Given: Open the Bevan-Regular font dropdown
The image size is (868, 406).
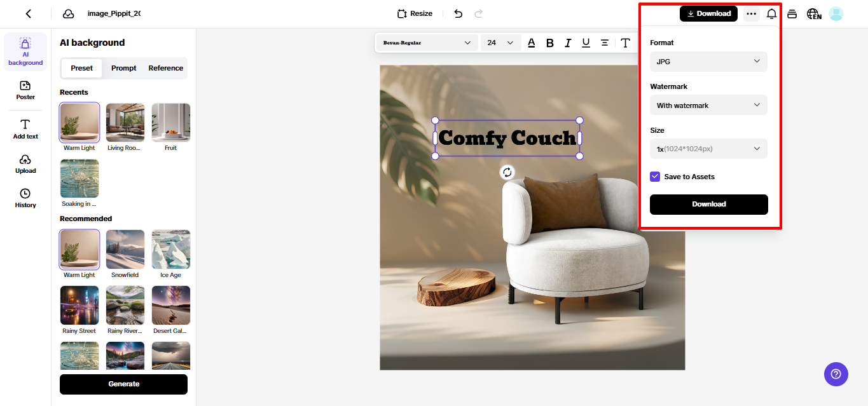Looking at the screenshot, I should 427,43.
